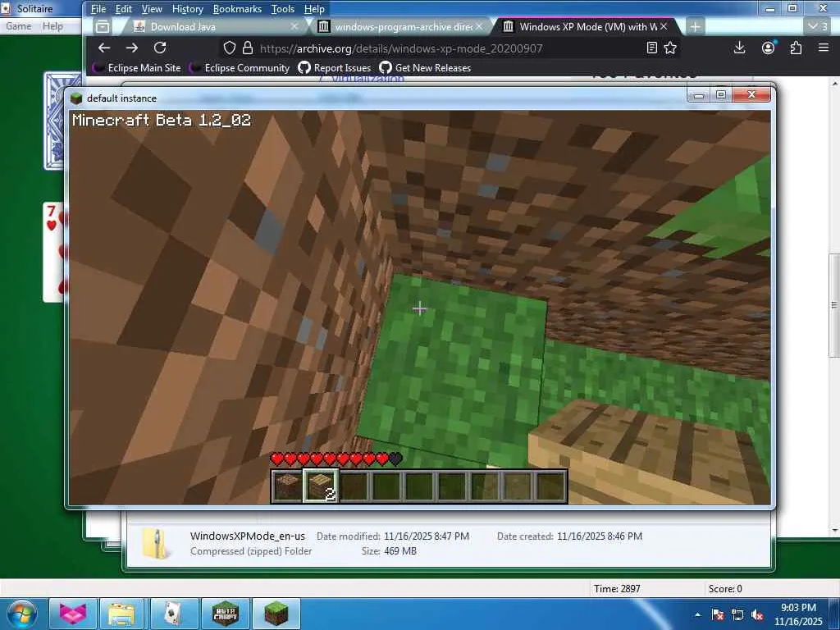Click the WindowsXPMode_en-us file name
The height and width of the screenshot is (630, 840).
point(248,536)
